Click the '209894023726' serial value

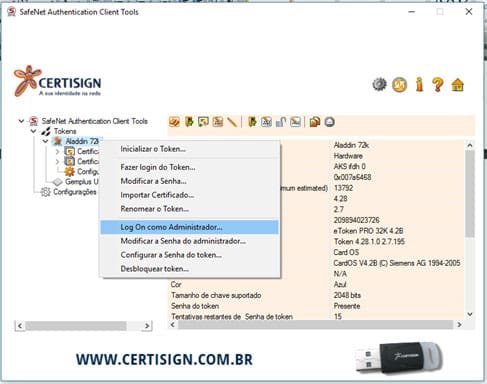click(356, 220)
